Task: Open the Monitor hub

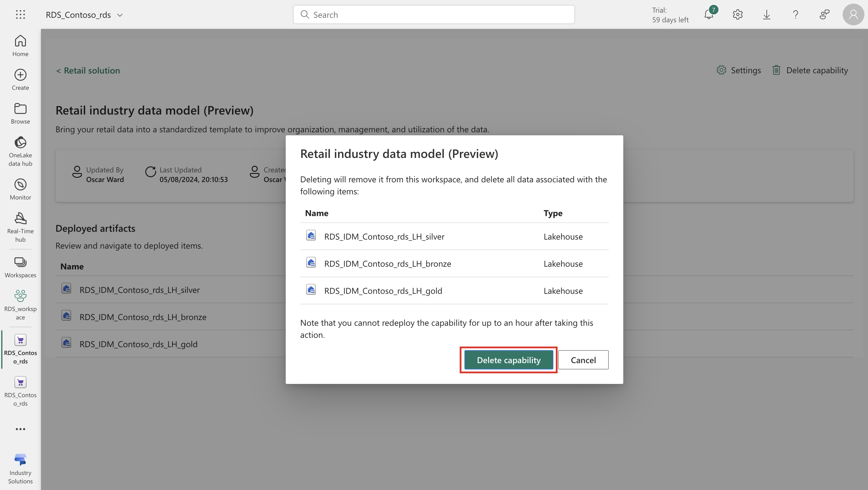Action: [20, 189]
